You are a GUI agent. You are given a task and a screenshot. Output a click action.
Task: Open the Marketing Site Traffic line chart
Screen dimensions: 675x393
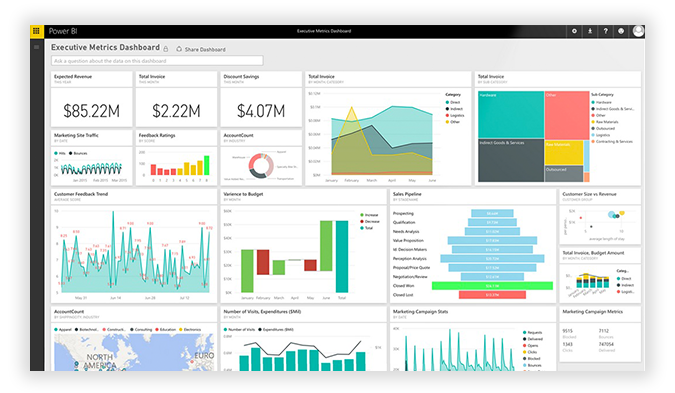[91, 166]
